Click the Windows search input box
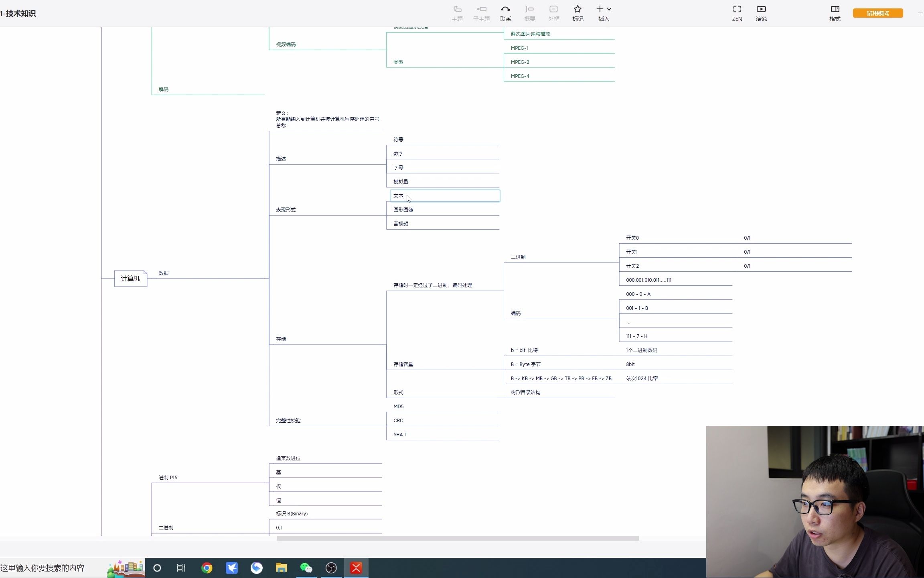This screenshot has width=924, height=578. coord(42,568)
